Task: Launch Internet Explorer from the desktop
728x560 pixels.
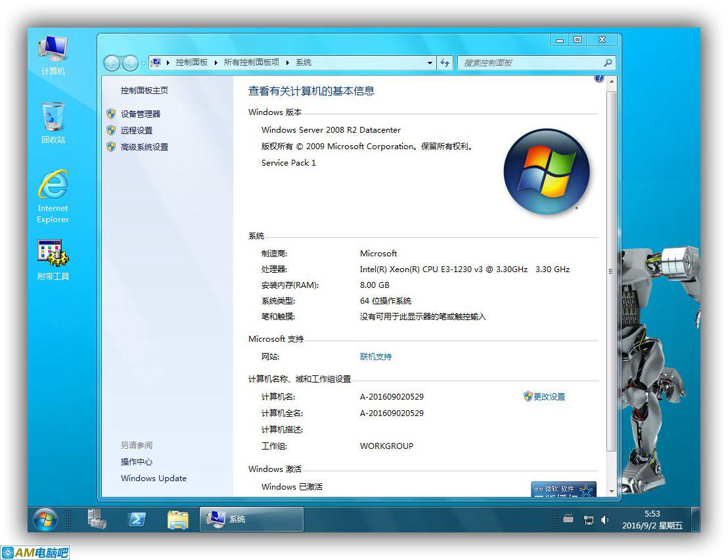Action: (53, 196)
